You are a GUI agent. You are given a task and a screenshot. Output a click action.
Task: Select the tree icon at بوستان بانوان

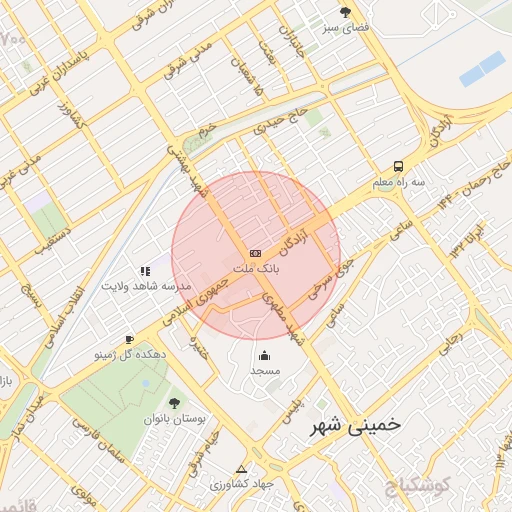point(174,403)
